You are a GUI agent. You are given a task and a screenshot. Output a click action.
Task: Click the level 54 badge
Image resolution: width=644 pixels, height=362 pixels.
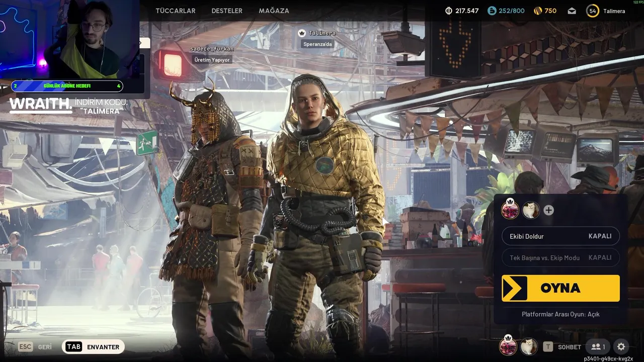point(593,11)
